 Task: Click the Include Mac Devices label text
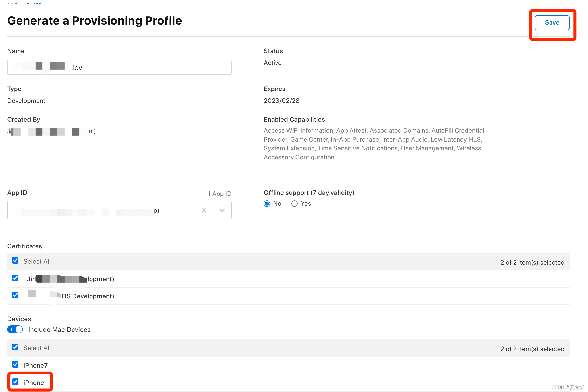pyautogui.click(x=59, y=330)
